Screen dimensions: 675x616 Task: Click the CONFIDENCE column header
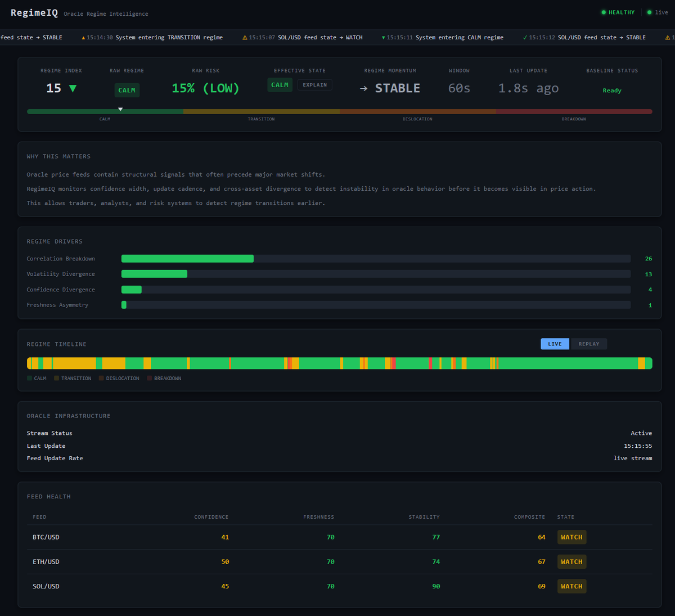pos(211,517)
